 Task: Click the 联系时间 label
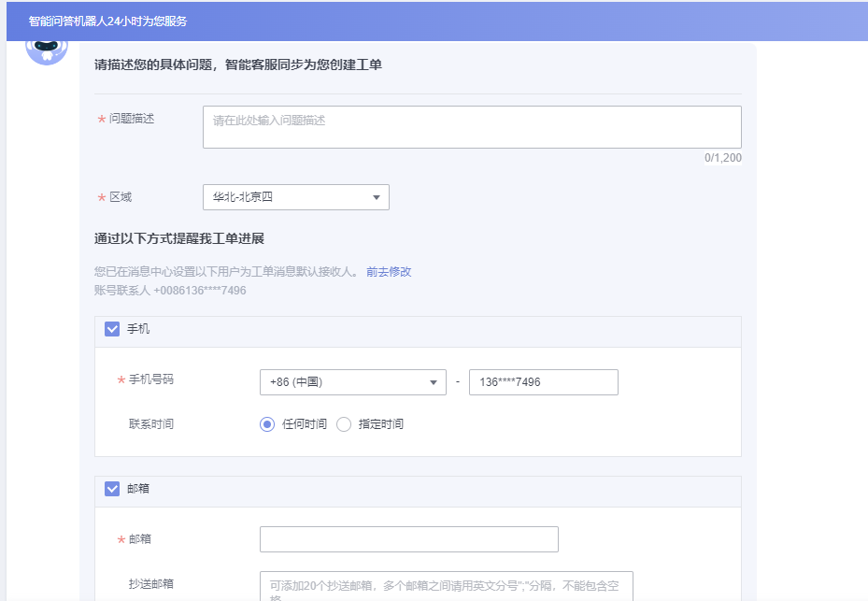click(151, 423)
